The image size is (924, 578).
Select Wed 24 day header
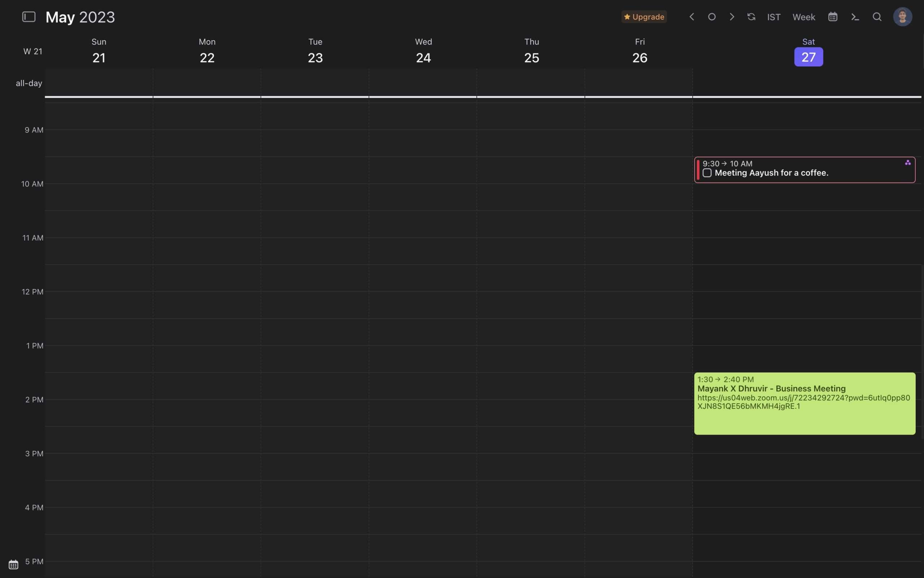click(x=423, y=51)
